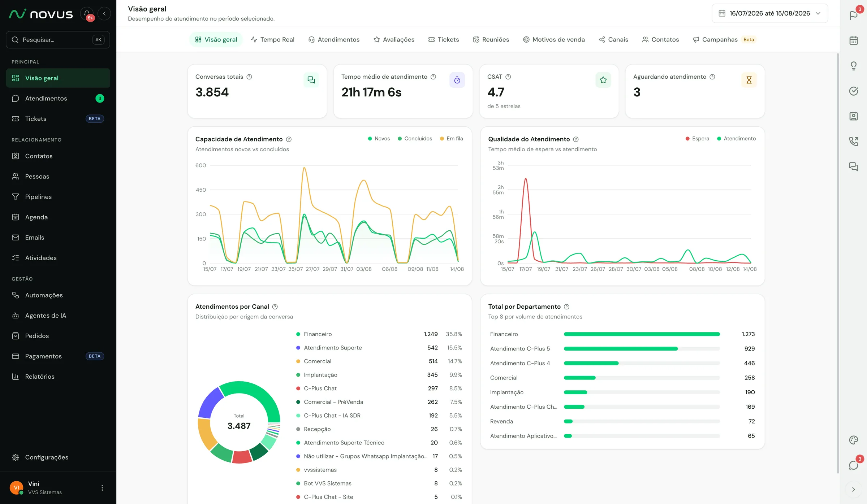867x504 pixels.
Task: Click the page vertical scrollbar
Action: (838, 263)
